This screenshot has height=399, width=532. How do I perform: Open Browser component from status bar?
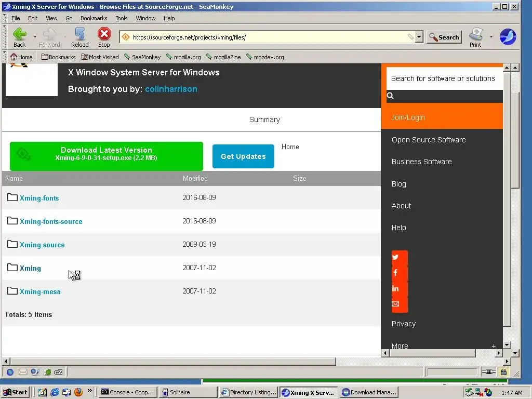(10, 372)
